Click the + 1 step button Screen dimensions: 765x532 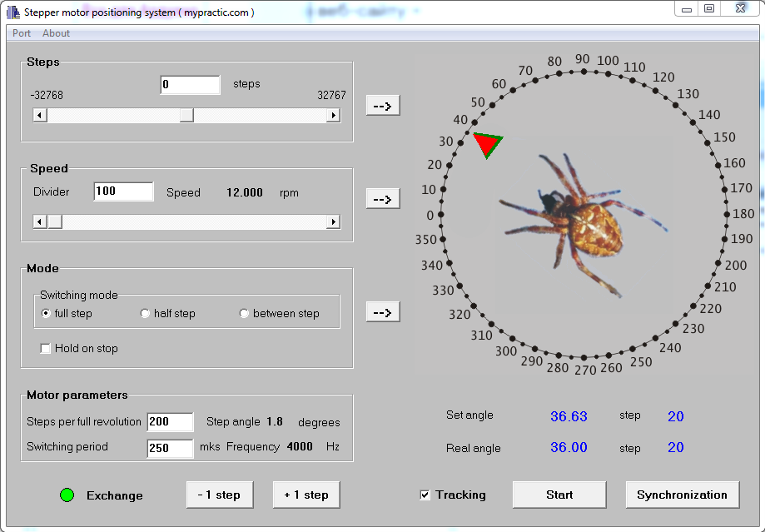click(x=306, y=495)
